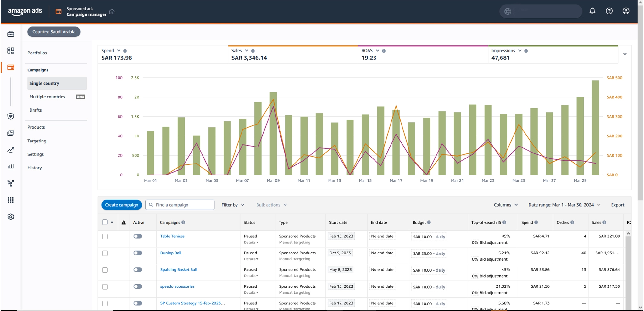Open the speedo accessories campaign link
644x311 pixels.
tap(177, 286)
